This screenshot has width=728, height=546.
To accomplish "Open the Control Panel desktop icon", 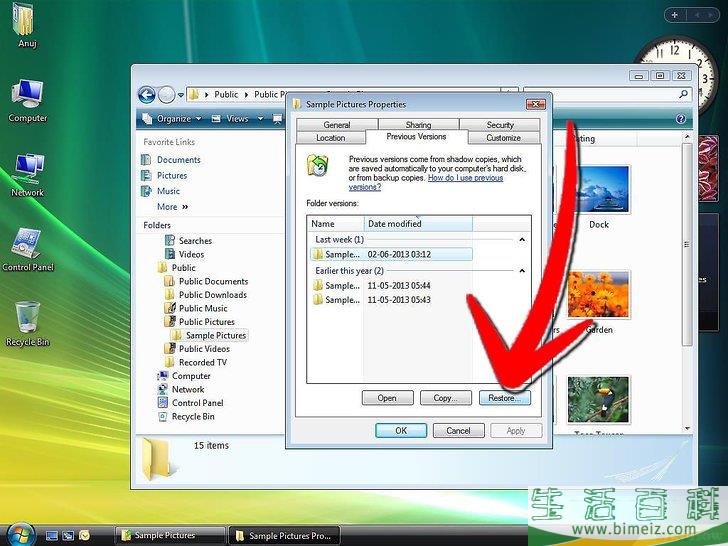I will [28, 250].
